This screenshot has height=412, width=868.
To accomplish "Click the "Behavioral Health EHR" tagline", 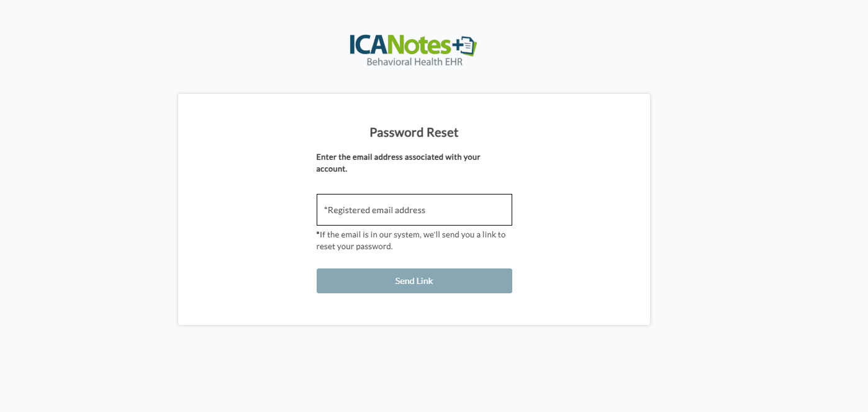I will [414, 62].
